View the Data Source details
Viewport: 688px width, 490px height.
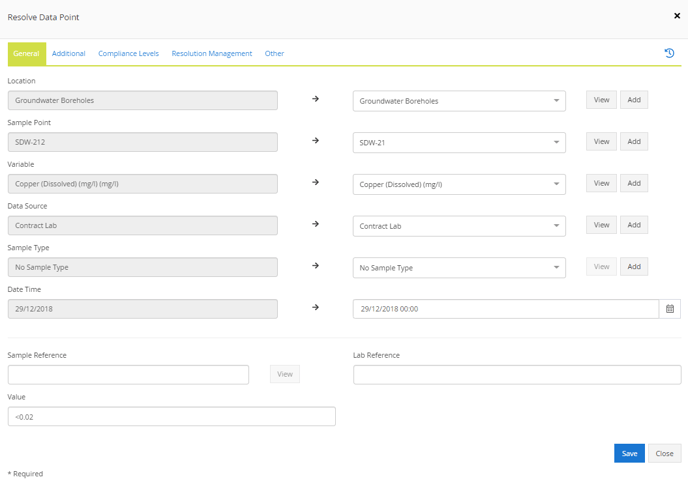pyautogui.click(x=601, y=225)
